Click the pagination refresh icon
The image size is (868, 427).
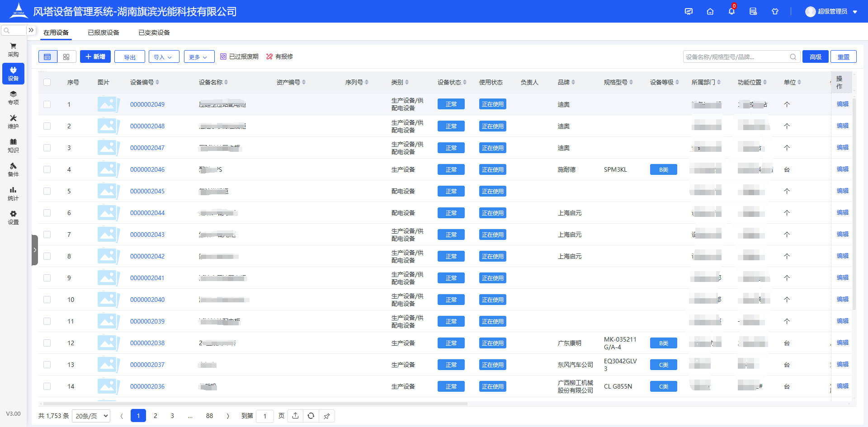[311, 416]
